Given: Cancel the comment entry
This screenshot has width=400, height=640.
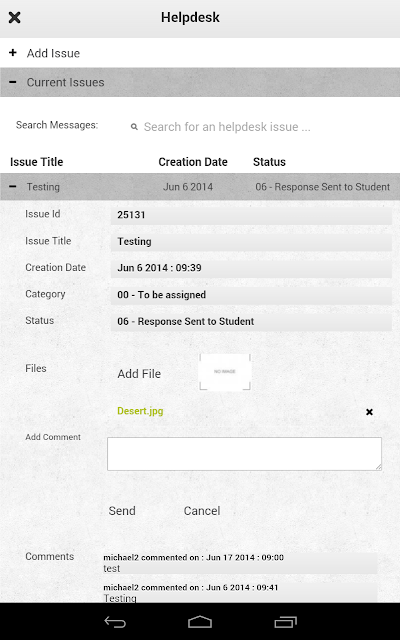Looking at the screenshot, I should [202, 511].
